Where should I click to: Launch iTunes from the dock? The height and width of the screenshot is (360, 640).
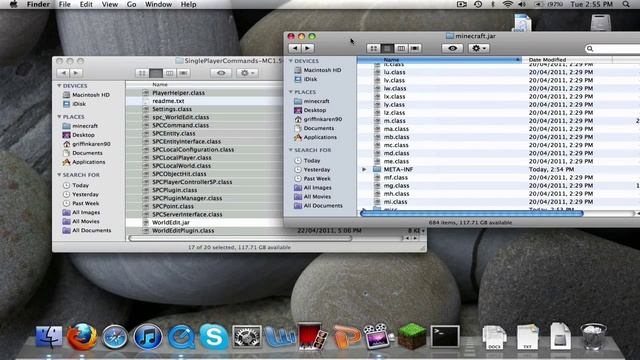coord(147,337)
